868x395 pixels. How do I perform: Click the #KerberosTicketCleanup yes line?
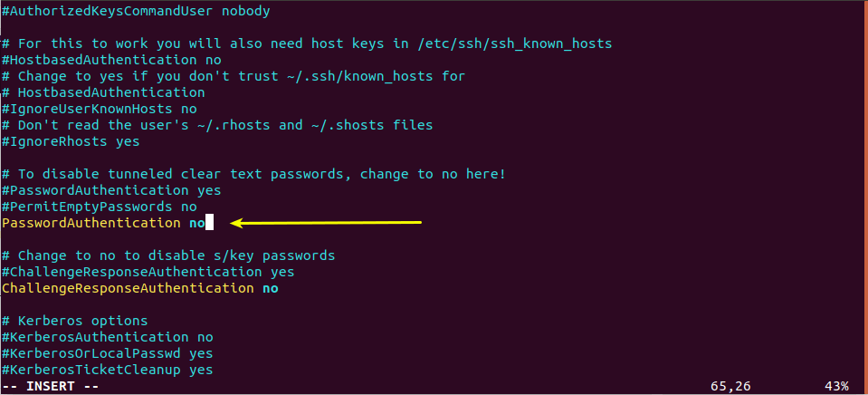[108, 370]
